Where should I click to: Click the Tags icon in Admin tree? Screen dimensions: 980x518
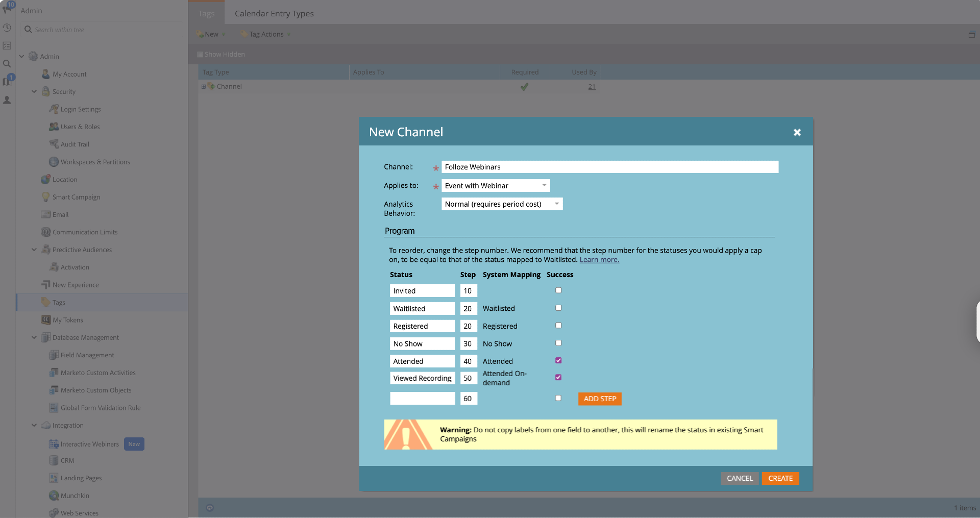point(45,302)
